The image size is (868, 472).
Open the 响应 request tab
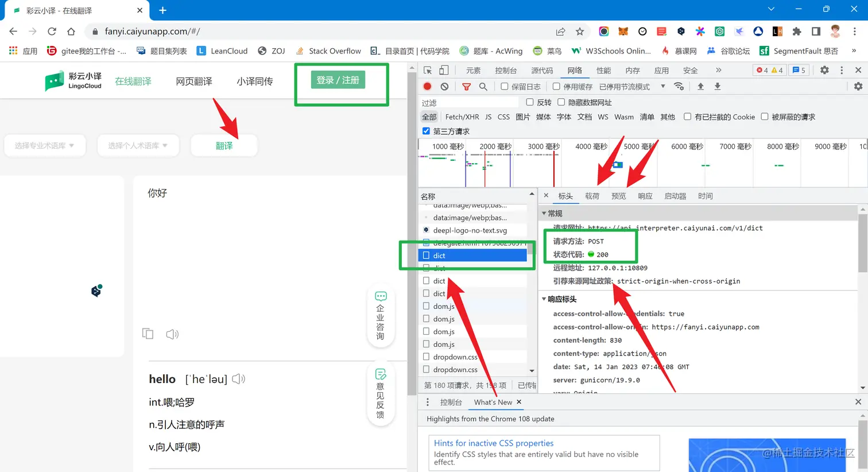[645, 196]
